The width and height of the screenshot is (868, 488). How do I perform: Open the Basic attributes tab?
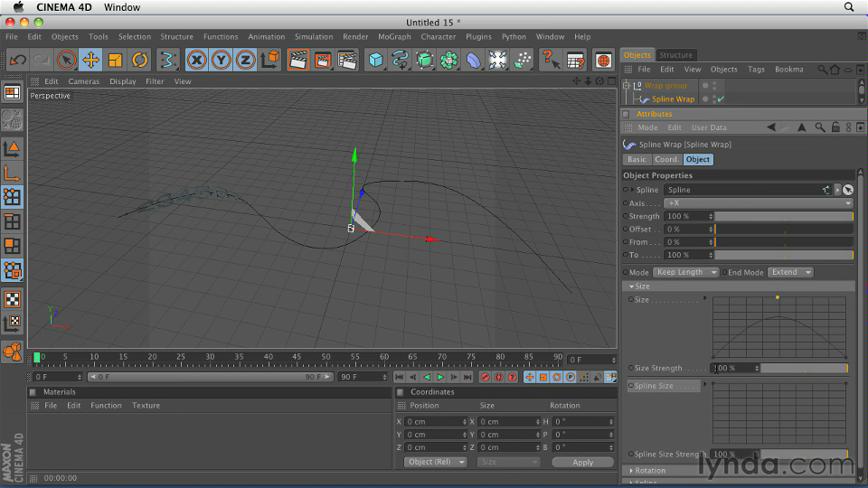coord(636,159)
